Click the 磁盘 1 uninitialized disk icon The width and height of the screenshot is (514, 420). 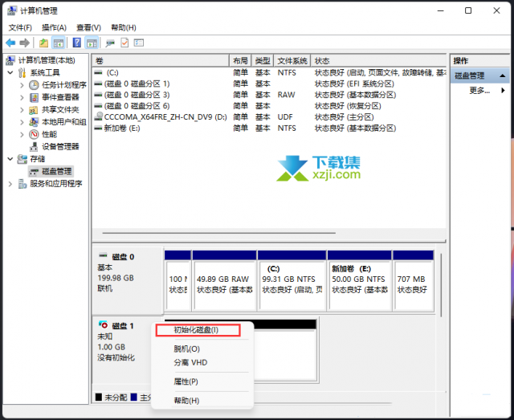[103, 325]
